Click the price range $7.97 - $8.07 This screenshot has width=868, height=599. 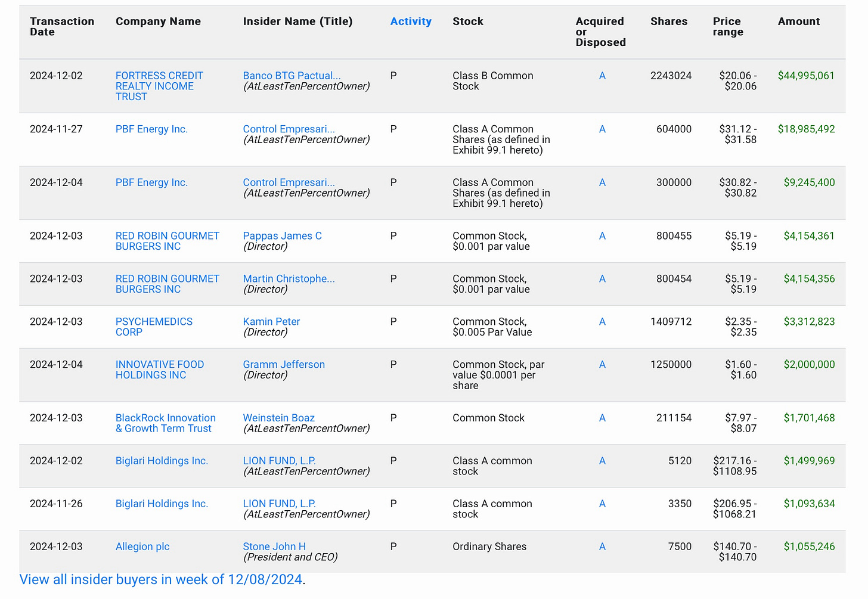pos(741,424)
